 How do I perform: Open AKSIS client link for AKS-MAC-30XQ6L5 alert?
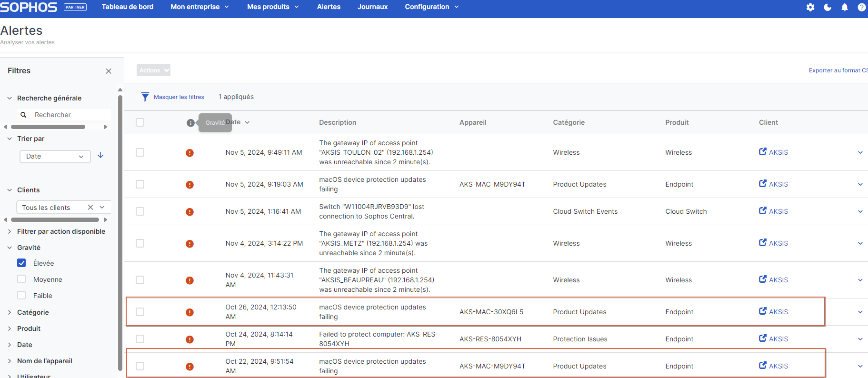773,312
